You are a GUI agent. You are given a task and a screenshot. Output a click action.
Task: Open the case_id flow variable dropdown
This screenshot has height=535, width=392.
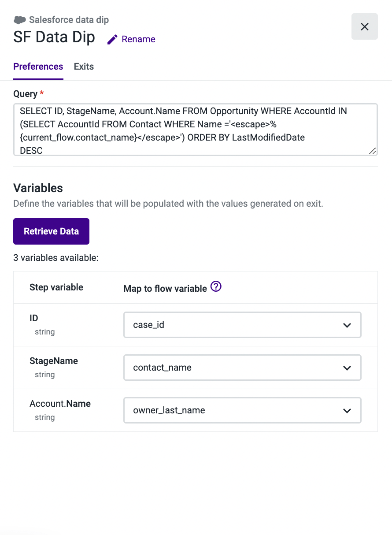click(242, 325)
